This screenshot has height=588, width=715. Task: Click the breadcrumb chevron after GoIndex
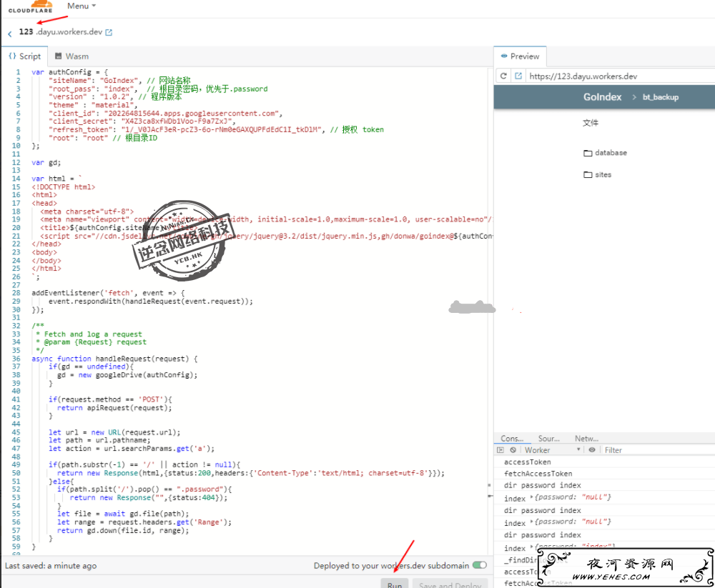[633, 97]
